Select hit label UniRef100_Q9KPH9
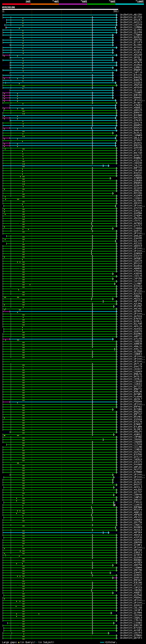 point(131,543)
